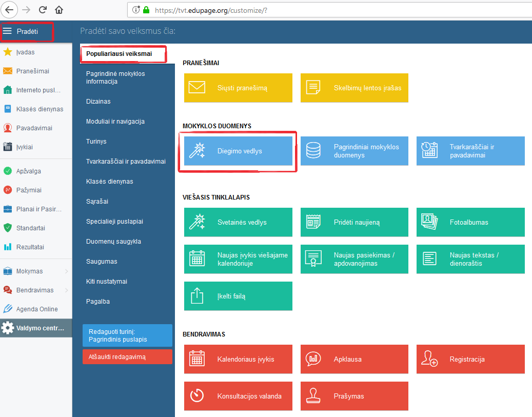This screenshot has width=532, height=417.
Task: Click the Pažymiai grades icon
Action: pyautogui.click(x=8, y=190)
